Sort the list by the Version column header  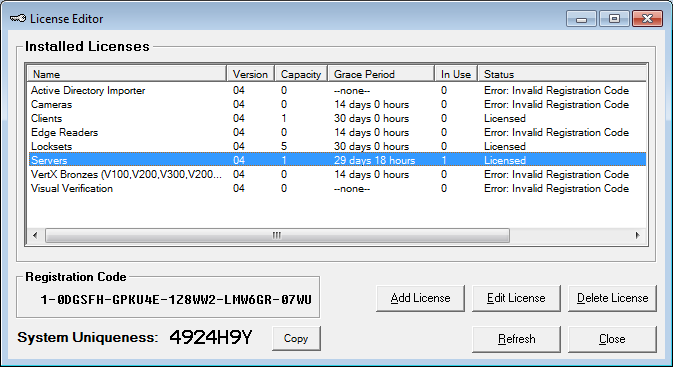[x=250, y=74]
